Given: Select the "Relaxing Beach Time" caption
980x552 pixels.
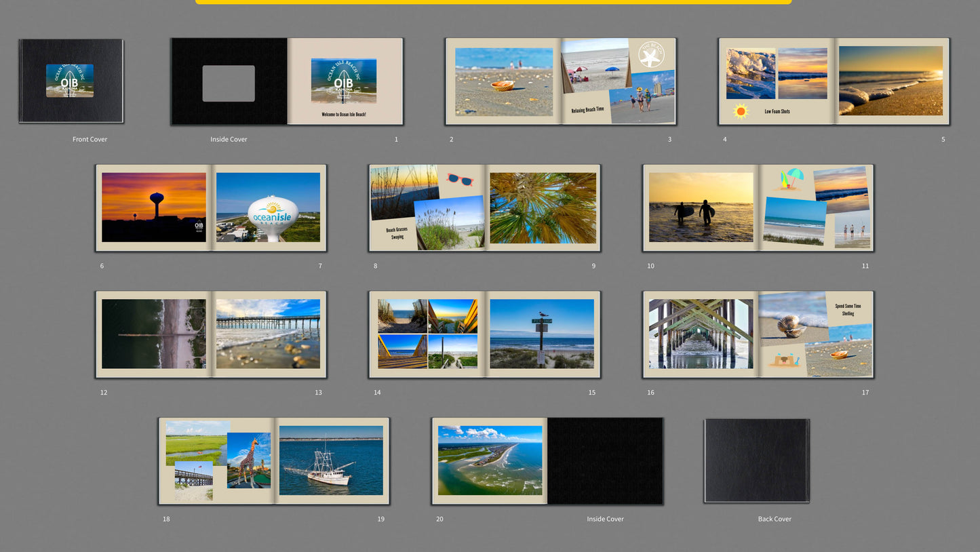Looking at the screenshot, I should pyautogui.click(x=587, y=109).
